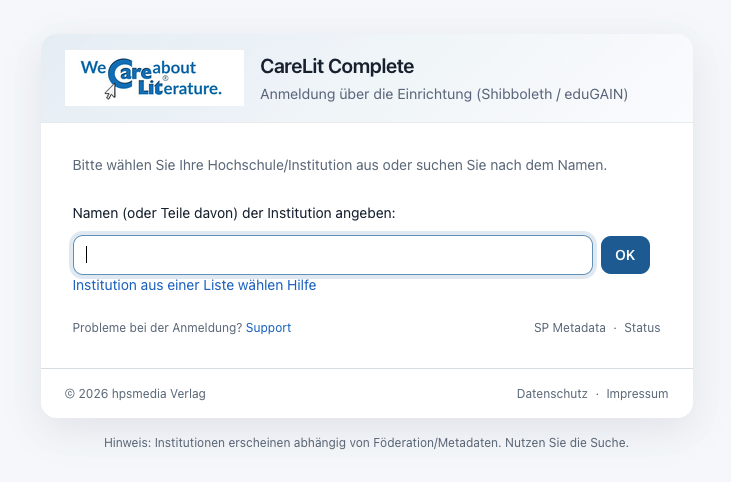Screen dimensions: 731x482
Task: Click the 'Bitte wählen Sie Ihre Hochschule' instruction
Action: (x=340, y=165)
